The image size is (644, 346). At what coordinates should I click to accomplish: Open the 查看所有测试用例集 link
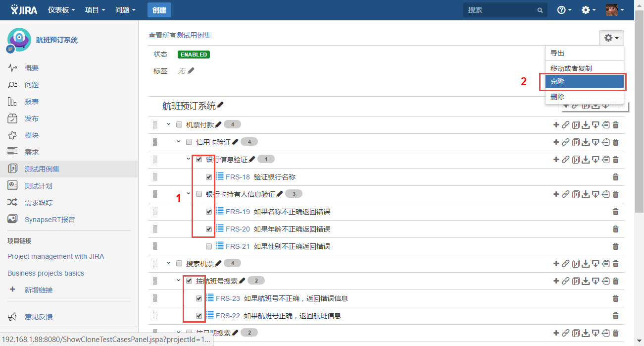[x=180, y=35]
